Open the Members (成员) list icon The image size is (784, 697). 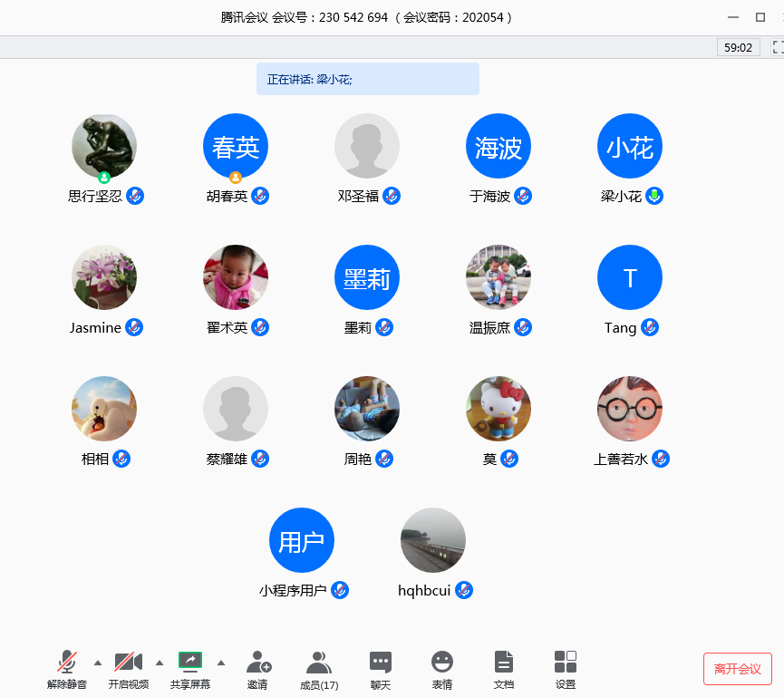318,663
